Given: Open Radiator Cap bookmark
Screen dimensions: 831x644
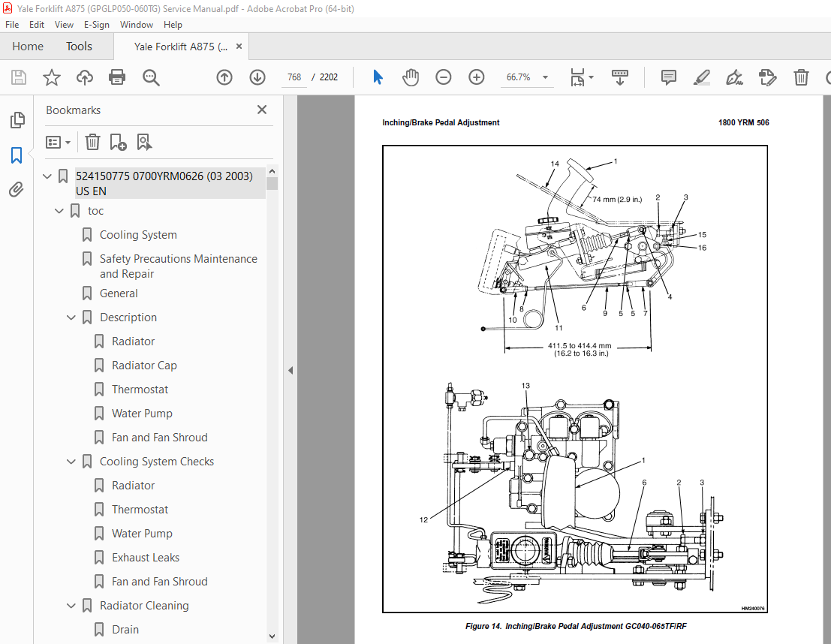Looking at the screenshot, I should (x=144, y=366).
